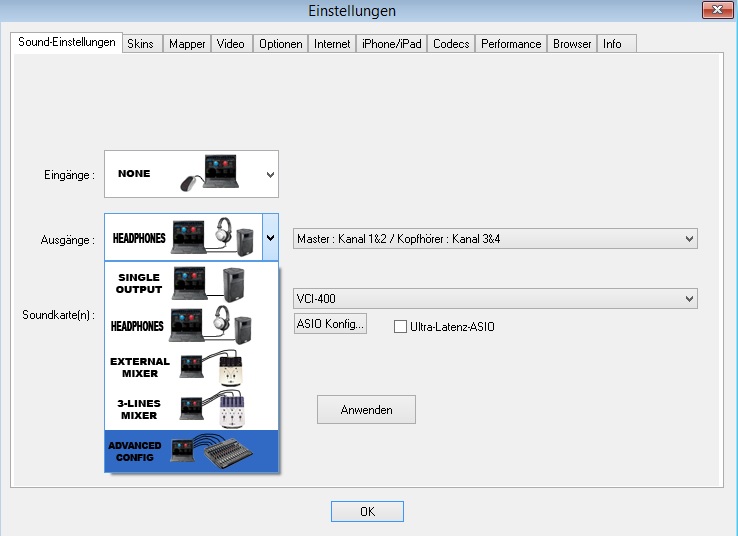Click the ASIO Konfig... button
The height and width of the screenshot is (536, 738).
coord(331,324)
